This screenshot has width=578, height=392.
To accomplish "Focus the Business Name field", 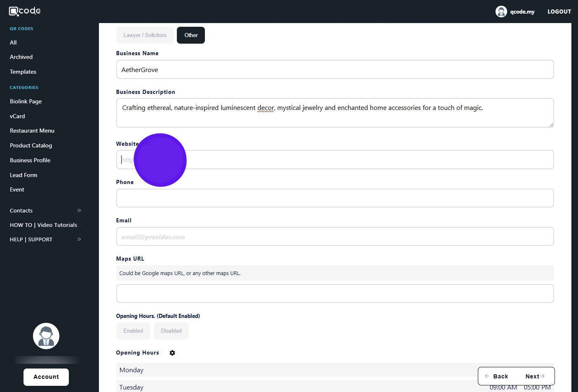I will coord(335,70).
